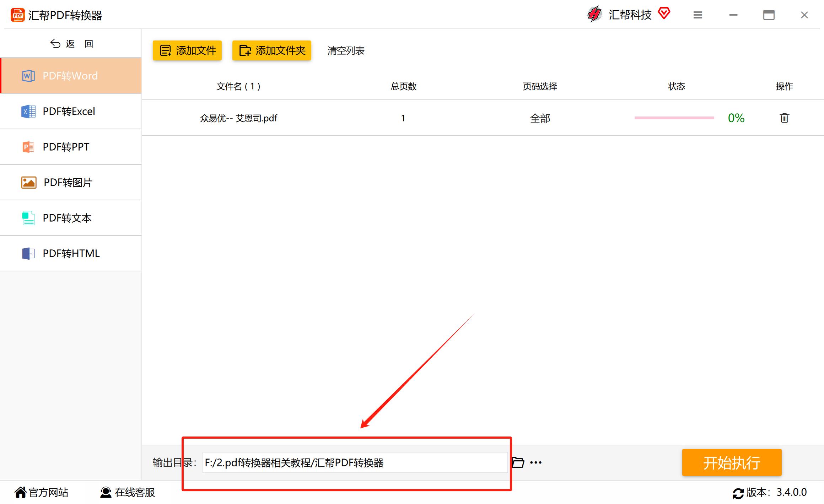Click the PowerPoint icon in sidebar

click(28, 147)
